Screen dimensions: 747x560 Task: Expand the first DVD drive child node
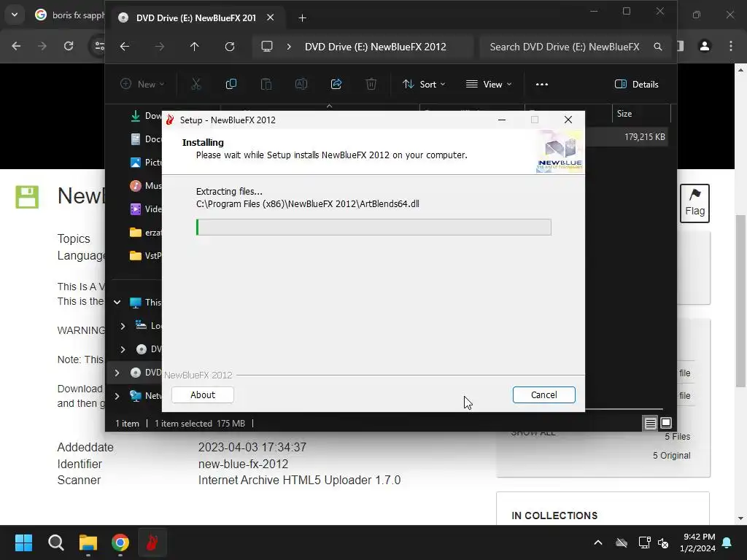tap(123, 349)
